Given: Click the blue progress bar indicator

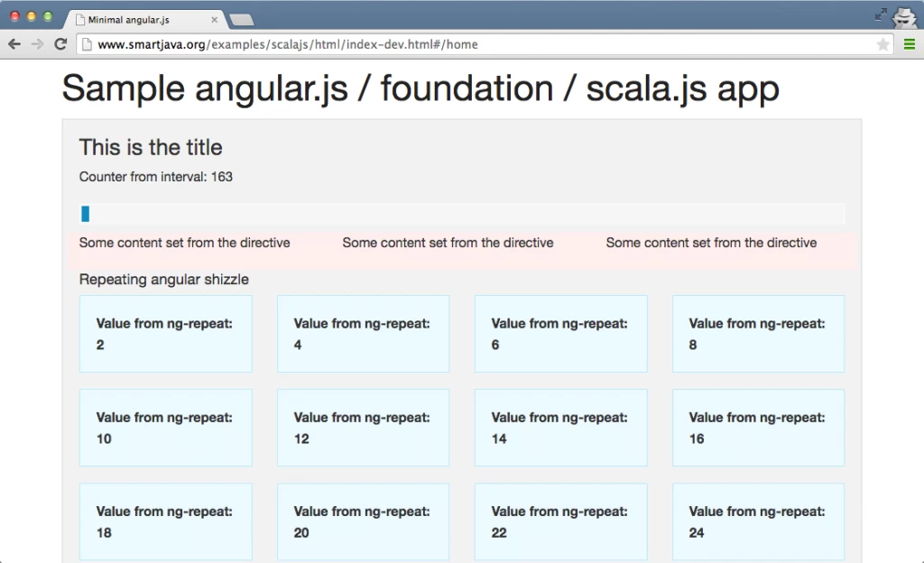Looking at the screenshot, I should coord(84,214).
